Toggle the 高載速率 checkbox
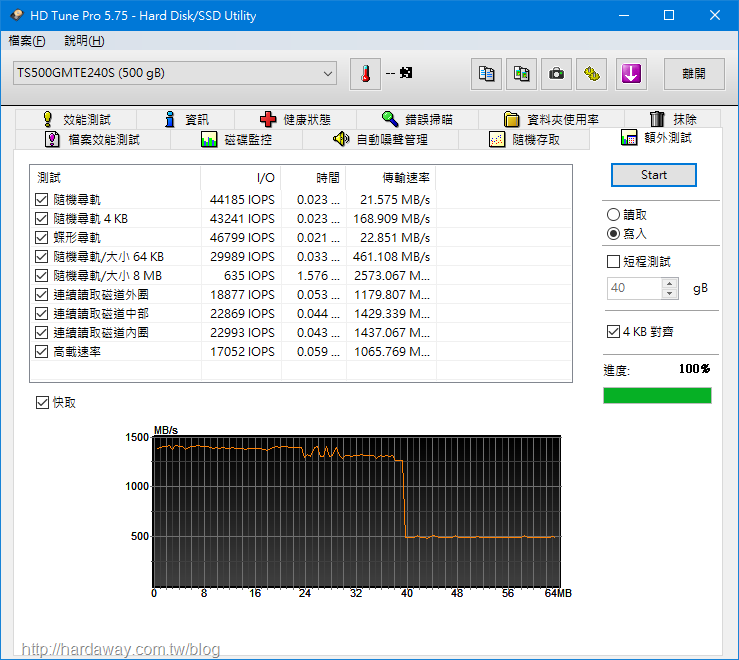Image resolution: width=739 pixels, height=660 pixels. (41, 352)
